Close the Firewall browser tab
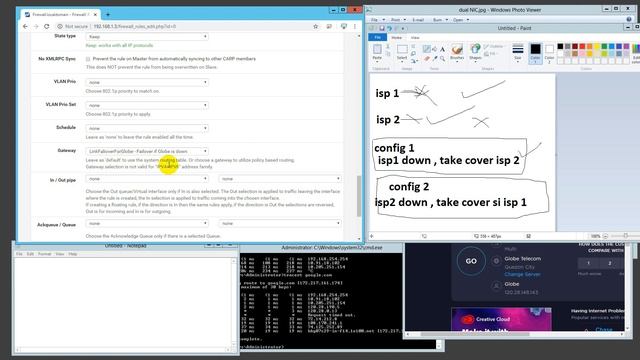This screenshot has height=360, width=640. pos(95,14)
